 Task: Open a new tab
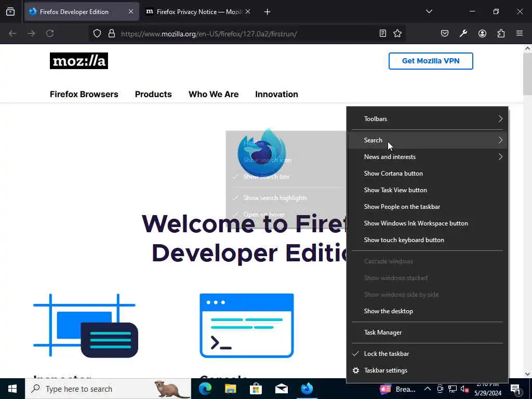267,12
